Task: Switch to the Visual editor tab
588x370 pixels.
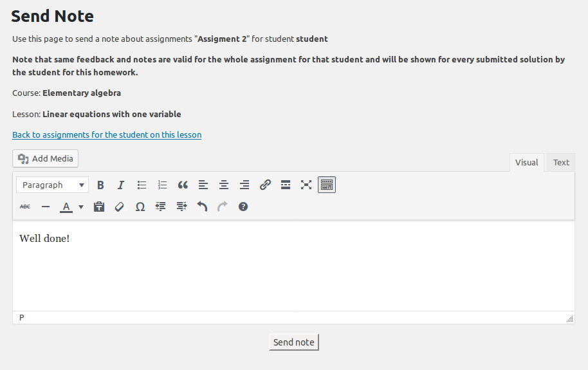Action: 526,163
